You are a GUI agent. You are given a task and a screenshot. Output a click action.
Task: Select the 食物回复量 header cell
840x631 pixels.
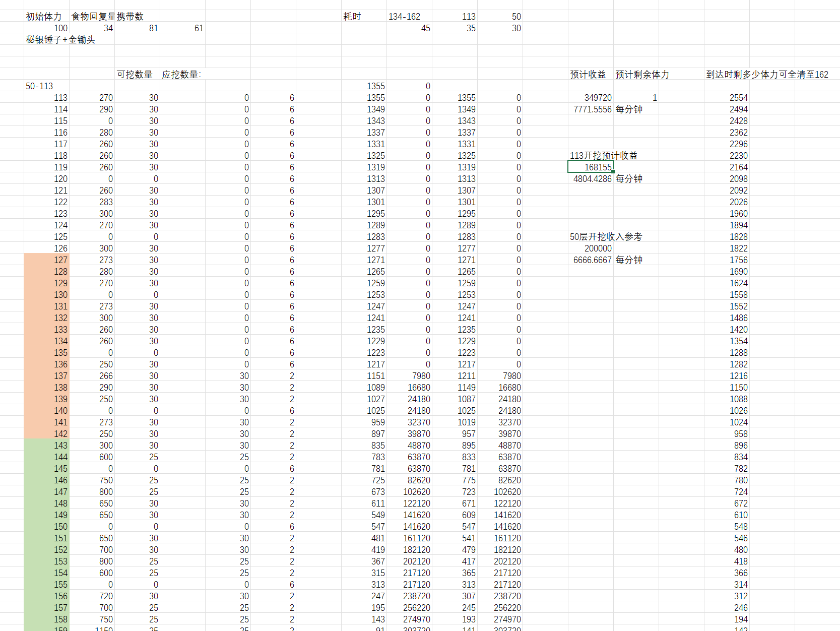(x=92, y=16)
